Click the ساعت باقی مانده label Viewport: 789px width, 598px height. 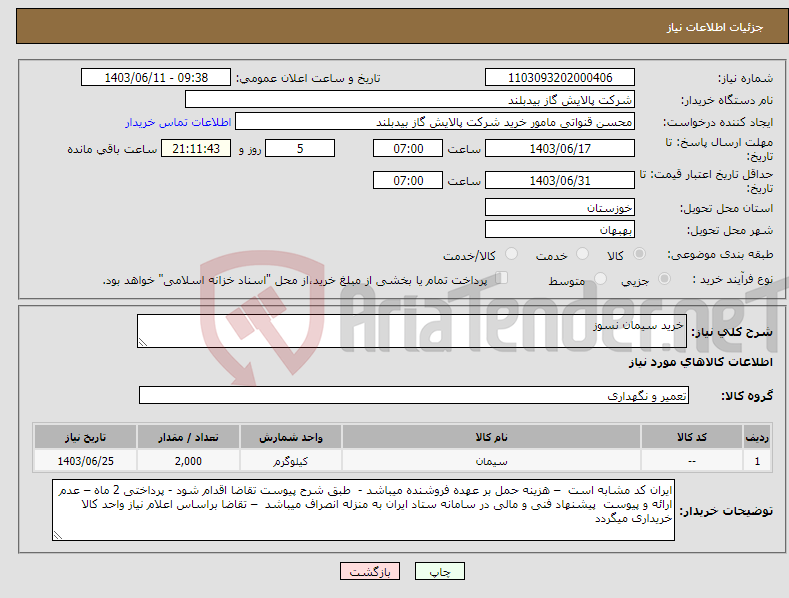coord(112,149)
